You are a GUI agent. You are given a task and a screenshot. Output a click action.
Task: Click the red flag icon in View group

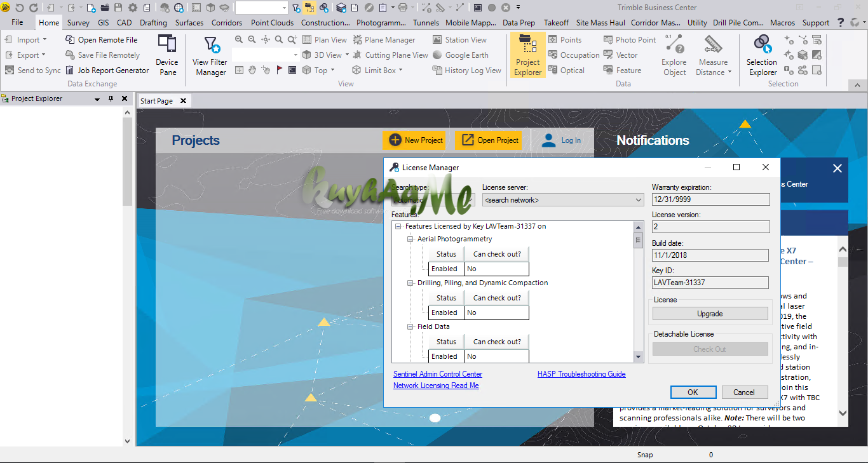pos(279,70)
